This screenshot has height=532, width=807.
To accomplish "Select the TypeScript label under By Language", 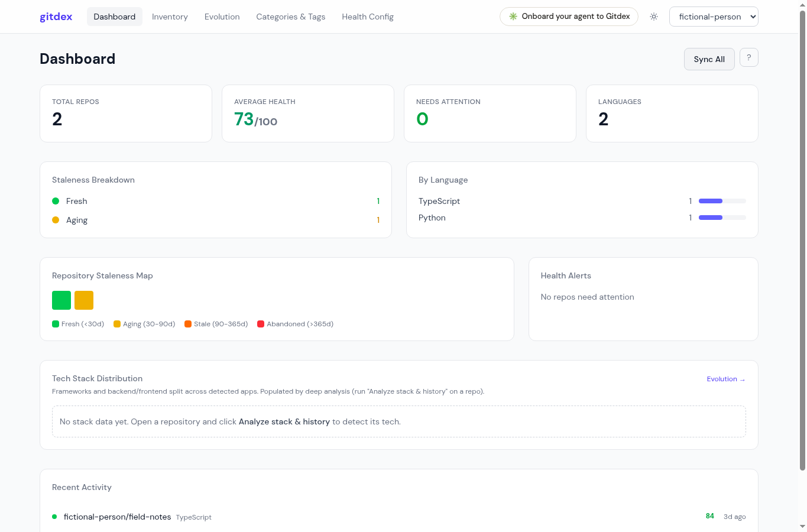I will click(x=439, y=201).
